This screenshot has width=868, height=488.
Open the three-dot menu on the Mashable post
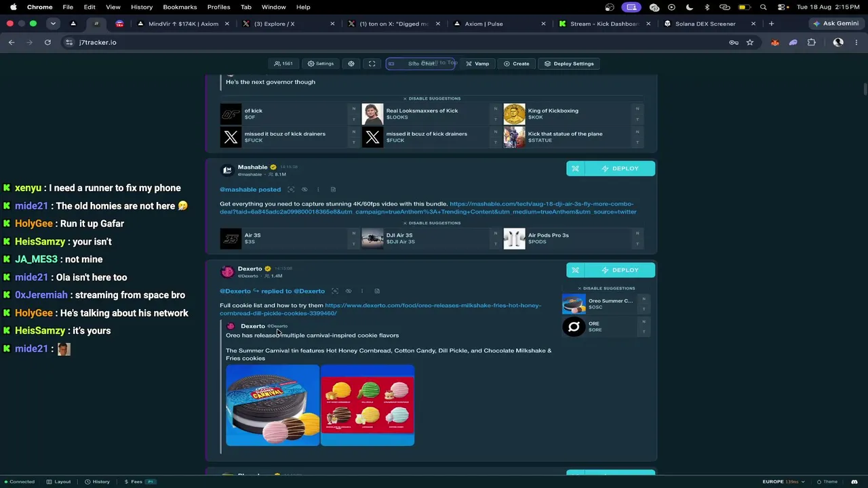(318, 190)
